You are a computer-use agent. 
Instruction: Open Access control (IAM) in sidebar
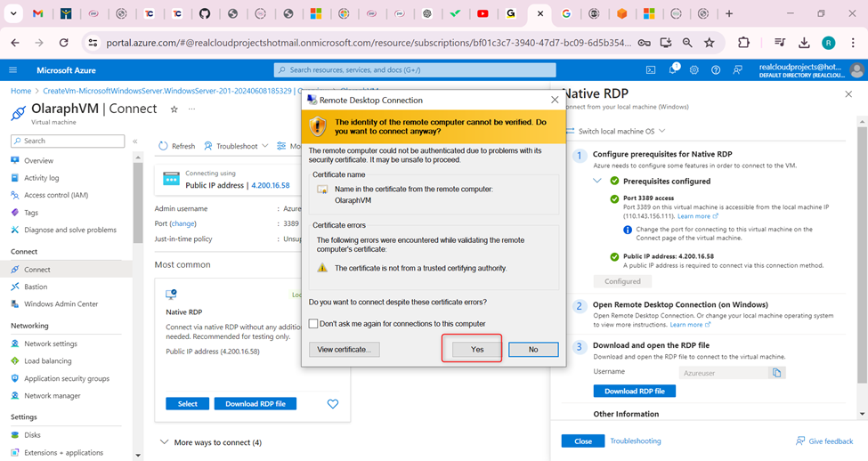tap(56, 195)
